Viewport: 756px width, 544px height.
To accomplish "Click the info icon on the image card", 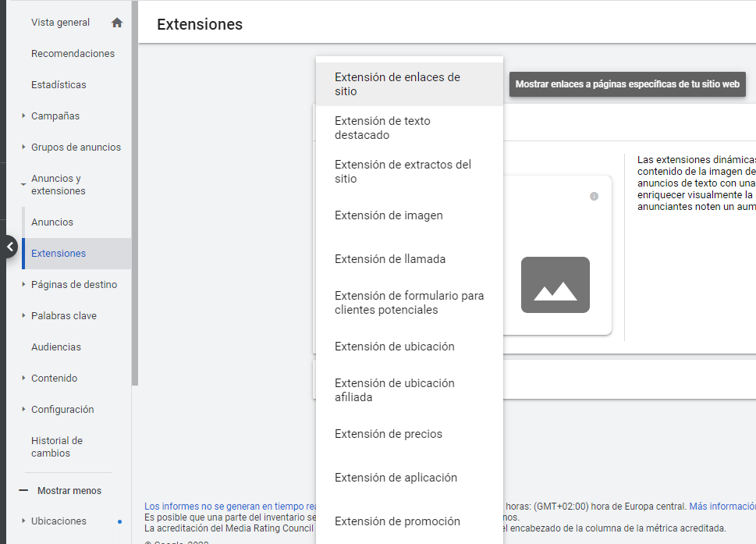I will (x=594, y=197).
